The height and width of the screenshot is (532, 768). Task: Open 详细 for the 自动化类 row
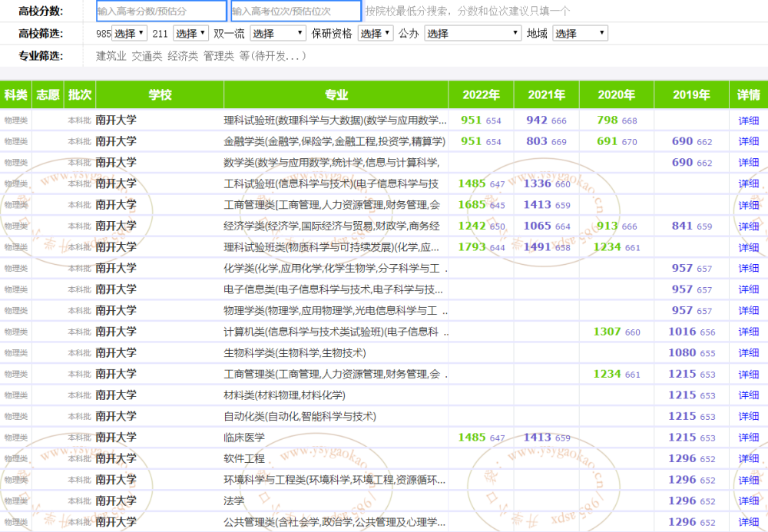tap(748, 416)
